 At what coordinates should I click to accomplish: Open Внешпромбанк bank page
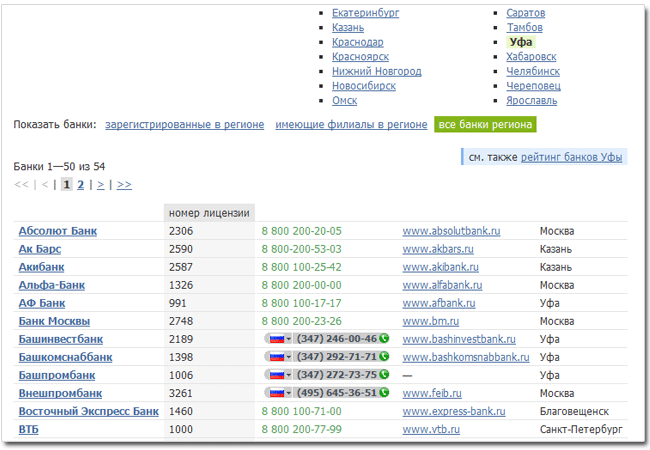point(61,394)
